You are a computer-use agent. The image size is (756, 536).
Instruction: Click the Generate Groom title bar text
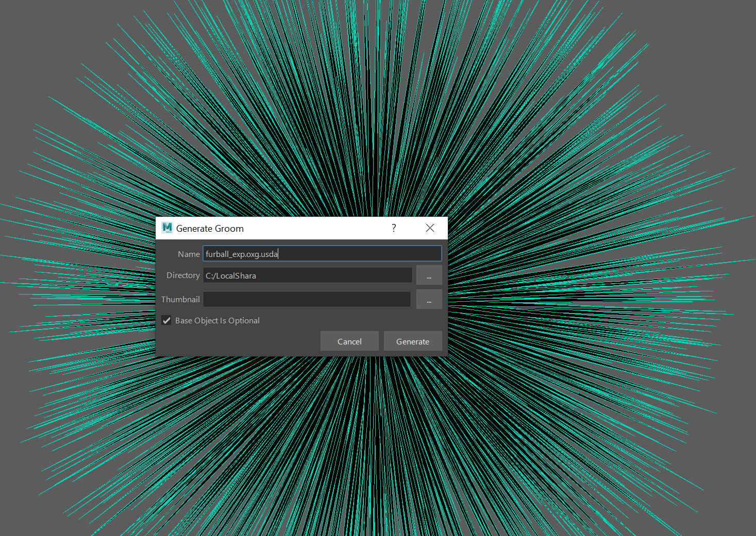click(210, 229)
